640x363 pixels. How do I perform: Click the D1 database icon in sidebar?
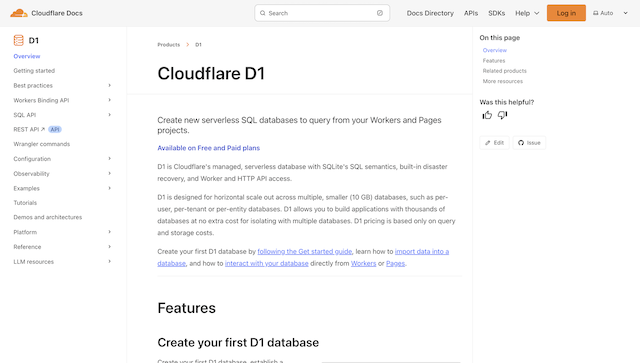18,40
